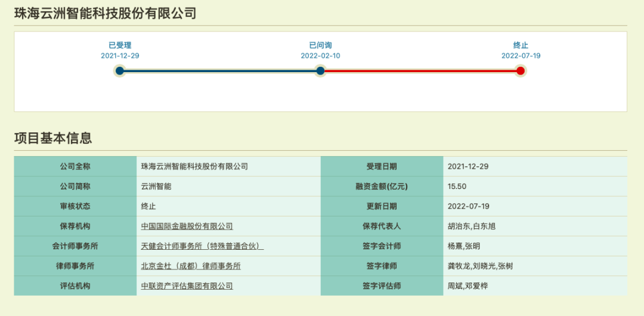The height and width of the screenshot is (316, 644).
Task: Click the 项目基本信息 section heading
Action: click(53, 138)
